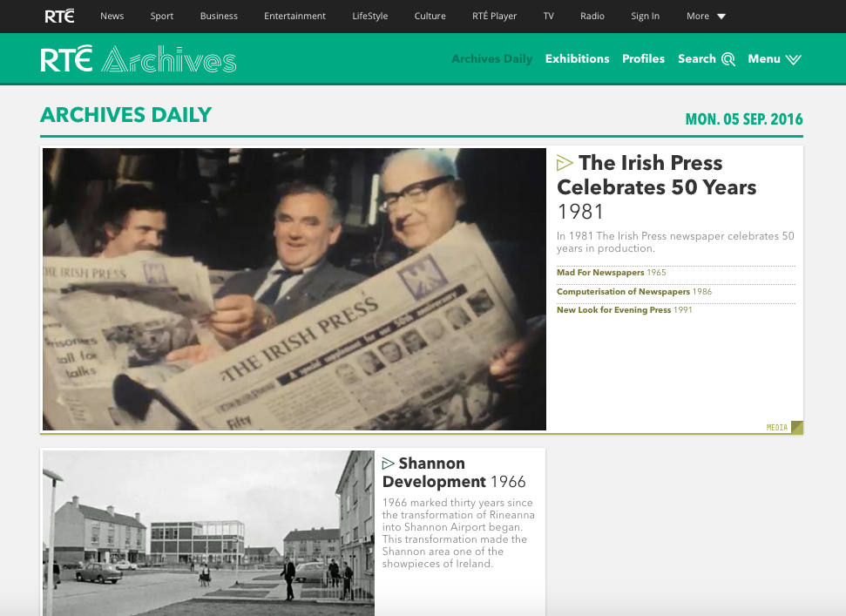The height and width of the screenshot is (616, 846).
Task: Go to the Culture section
Action: pos(430,17)
